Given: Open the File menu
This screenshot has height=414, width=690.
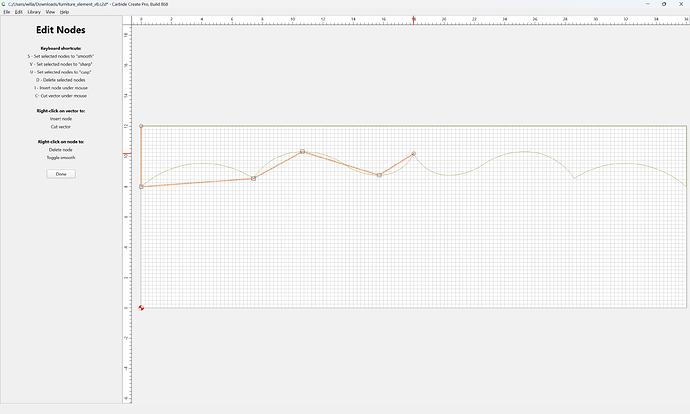Looking at the screenshot, I should 7,12.
